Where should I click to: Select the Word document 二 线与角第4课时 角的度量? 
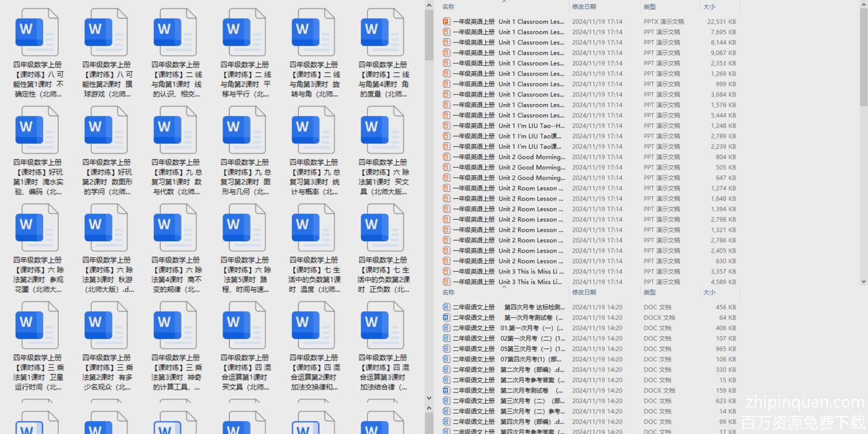(382, 33)
